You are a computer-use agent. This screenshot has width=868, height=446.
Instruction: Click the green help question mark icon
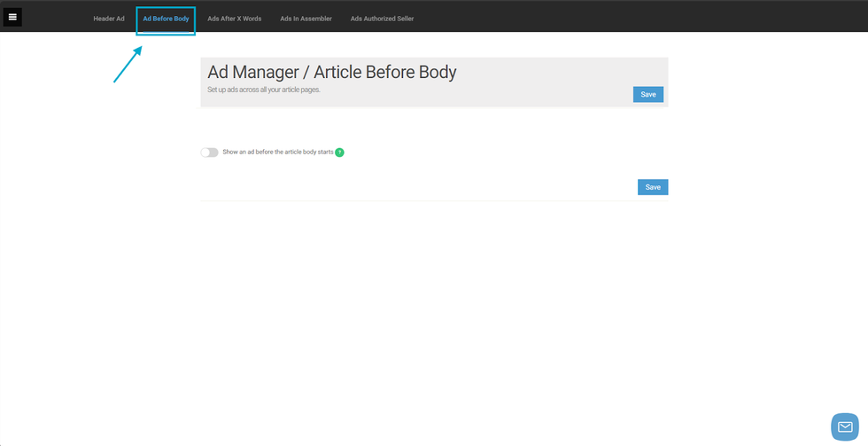pos(339,153)
